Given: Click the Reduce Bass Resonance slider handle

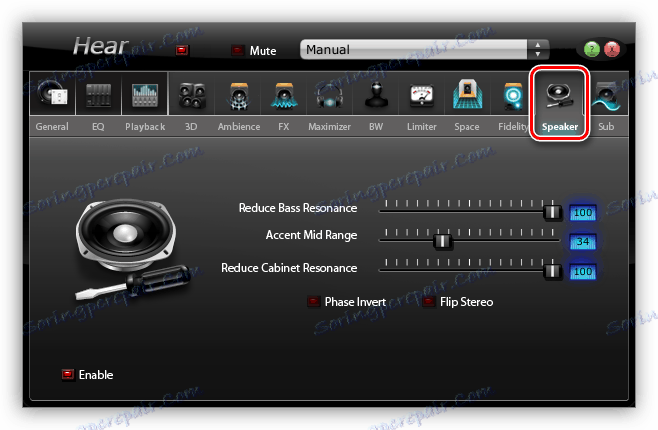Looking at the screenshot, I should coord(552,212).
